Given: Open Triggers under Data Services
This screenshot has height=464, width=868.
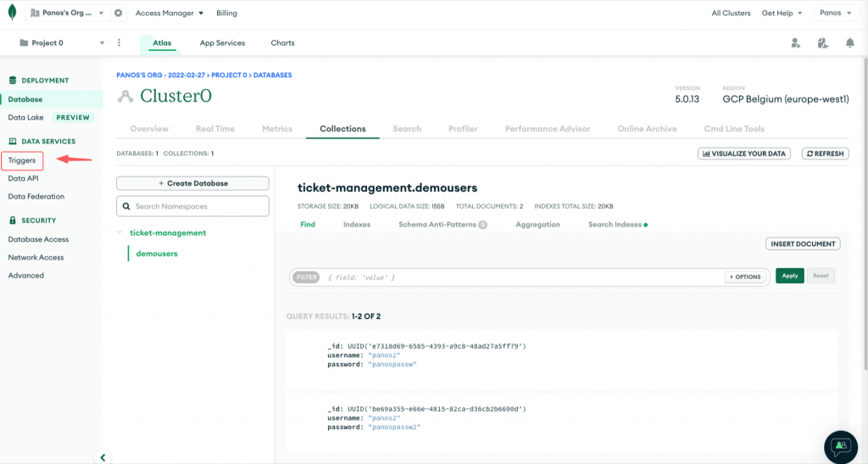Looking at the screenshot, I should pyautogui.click(x=21, y=160).
